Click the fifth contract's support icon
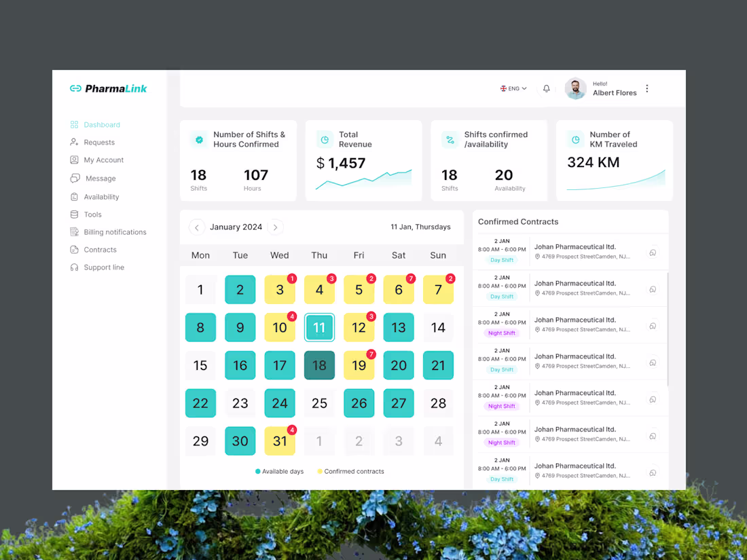Screen dimensions: 747x560 coord(653,400)
